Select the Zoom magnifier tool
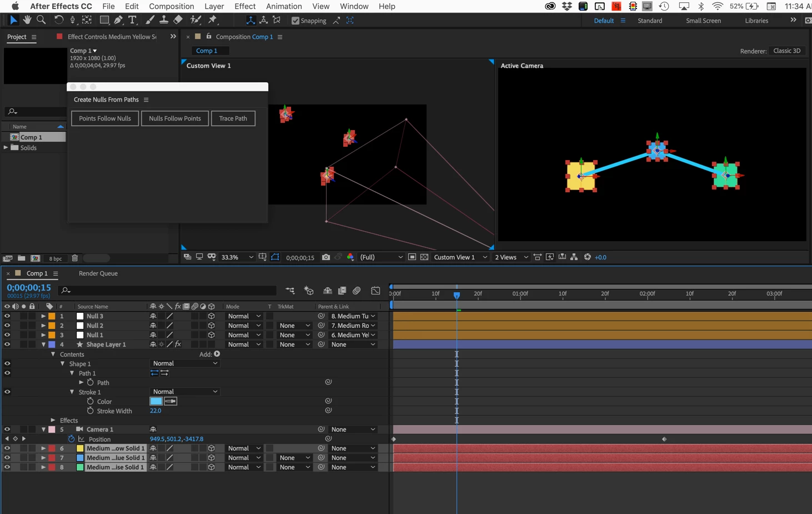 point(41,20)
